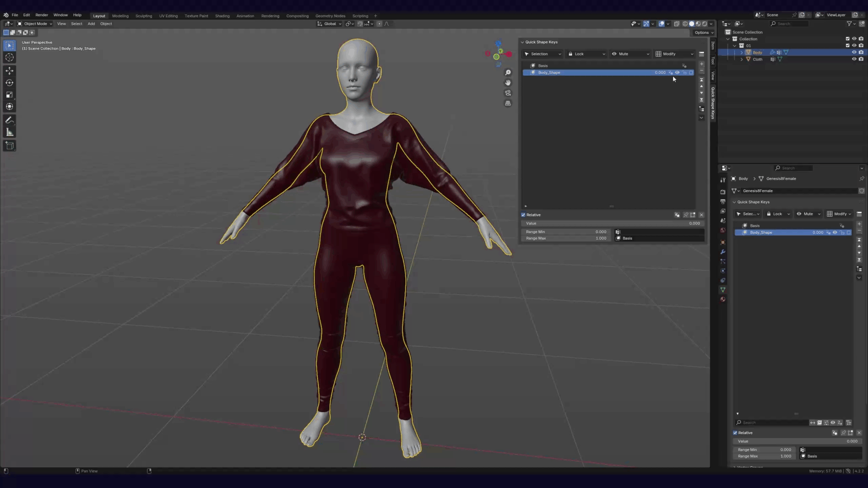Image resolution: width=868 pixels, height=488 pixels.
Task: Activate the Select Box tool
Action: point(9,46)
